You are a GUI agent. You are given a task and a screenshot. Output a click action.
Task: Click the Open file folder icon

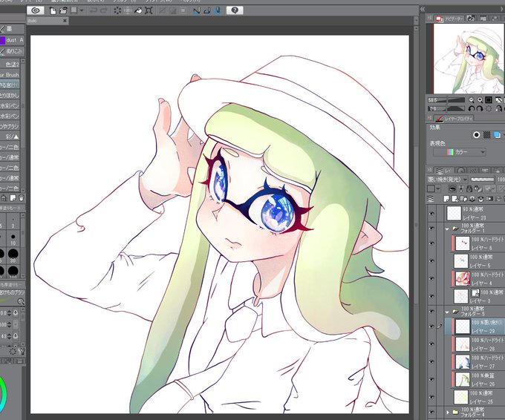pos(63,10)
